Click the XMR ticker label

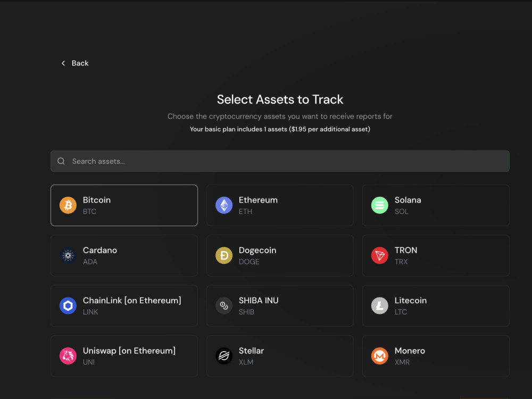[402, 362]
